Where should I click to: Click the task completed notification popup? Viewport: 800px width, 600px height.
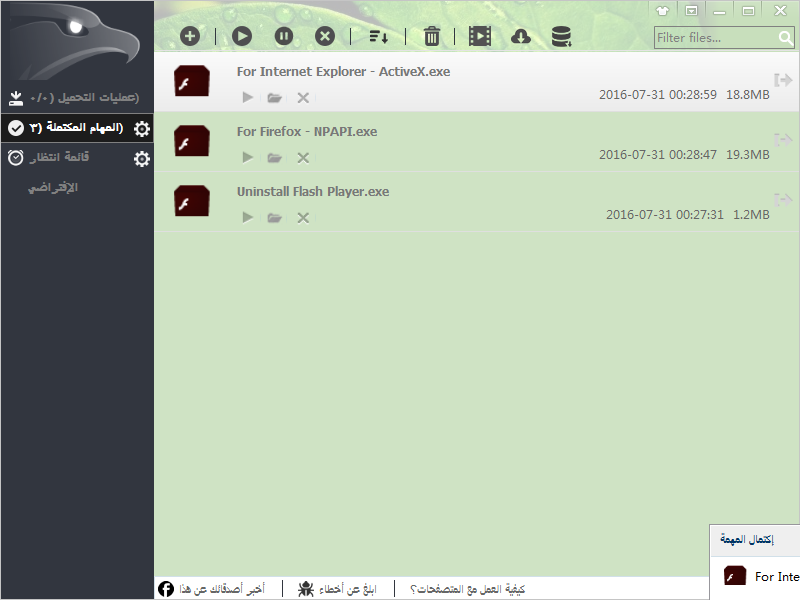click(755, 562)
